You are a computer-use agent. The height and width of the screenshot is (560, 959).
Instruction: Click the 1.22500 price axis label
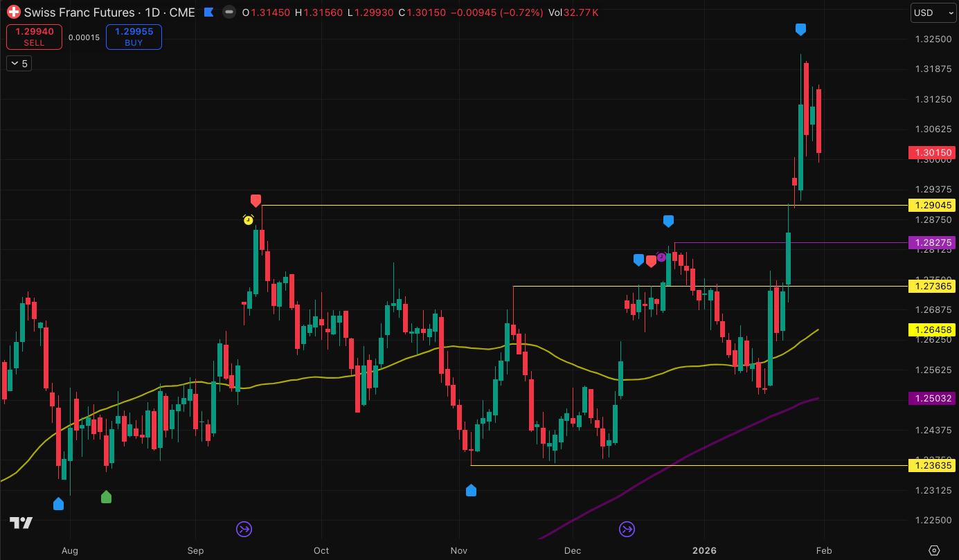[932, 521]
